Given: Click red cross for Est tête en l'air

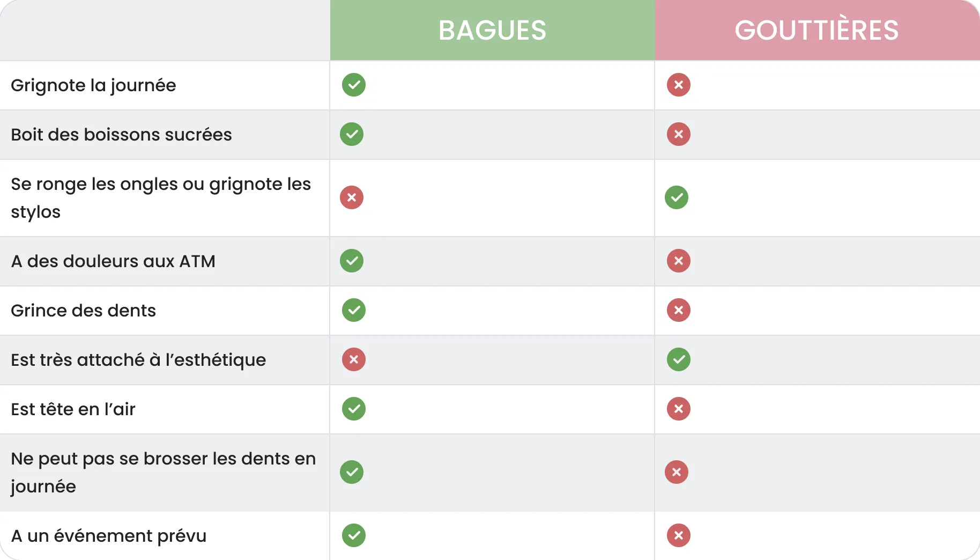Looking at the screenshot, I should coord(678,409).
